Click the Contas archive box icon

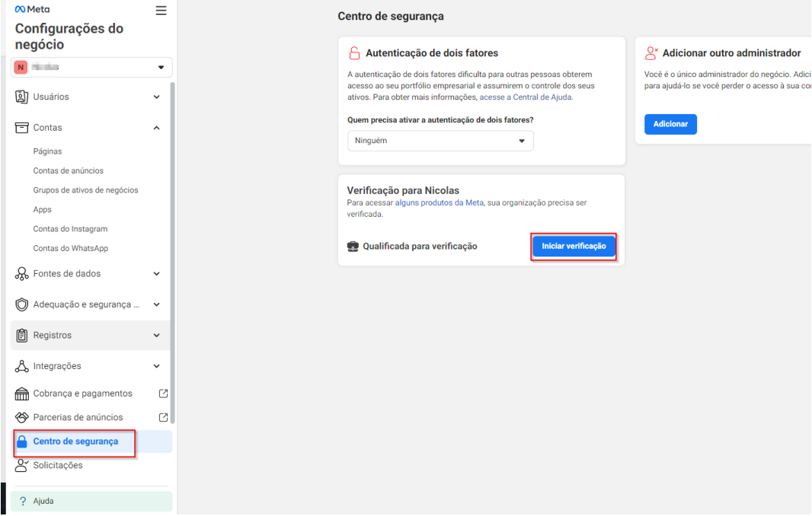22,128
